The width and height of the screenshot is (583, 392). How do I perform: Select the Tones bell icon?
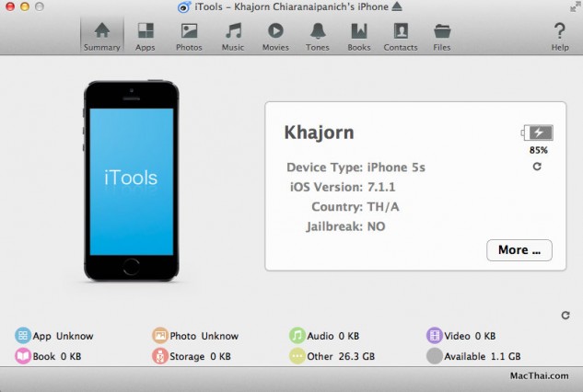point(318,31)
